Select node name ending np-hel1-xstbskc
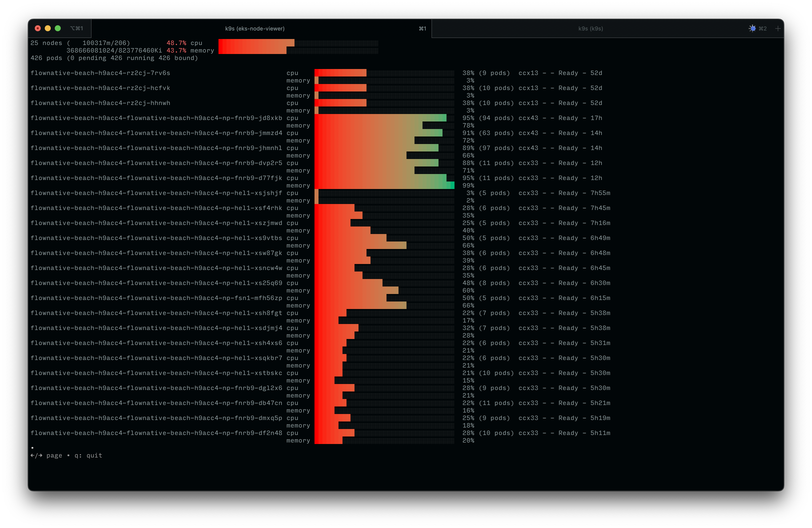This screenshot has height=528, width=812. (156, 373)
